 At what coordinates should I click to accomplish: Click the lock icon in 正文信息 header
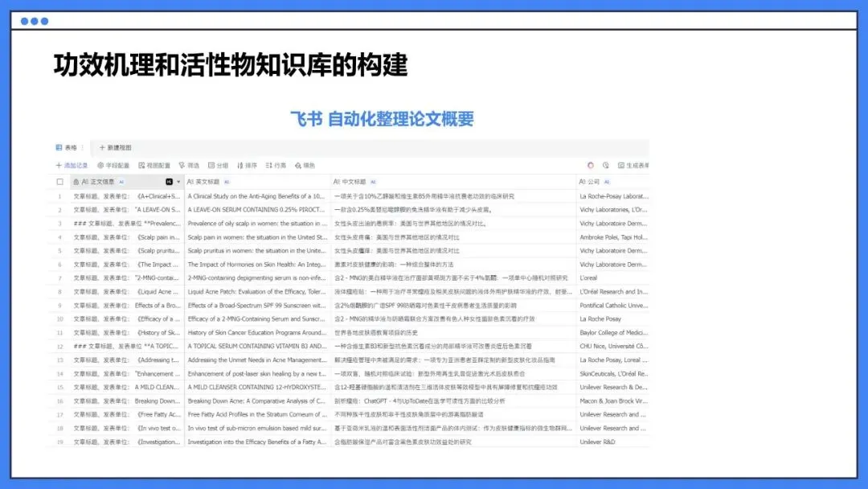(76, 182)
